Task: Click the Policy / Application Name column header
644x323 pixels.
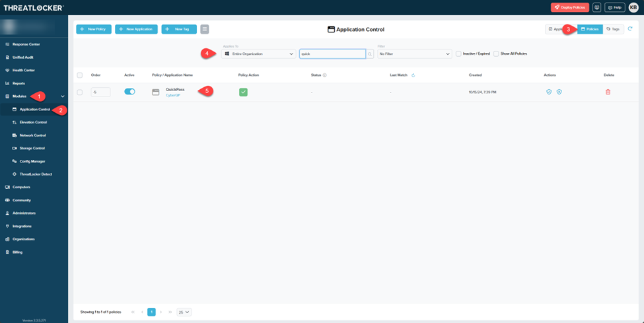Action: [172, 75]
